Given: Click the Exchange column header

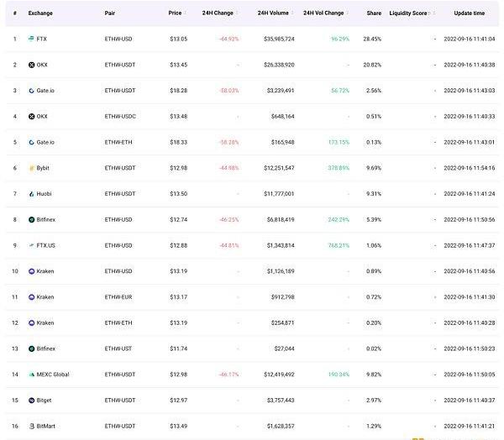Looking at the screenshot, I should pos(40,13).
